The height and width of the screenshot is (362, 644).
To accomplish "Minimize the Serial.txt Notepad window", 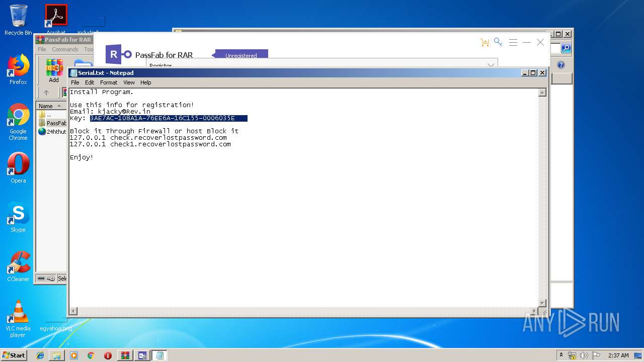I will click(525, 73).
